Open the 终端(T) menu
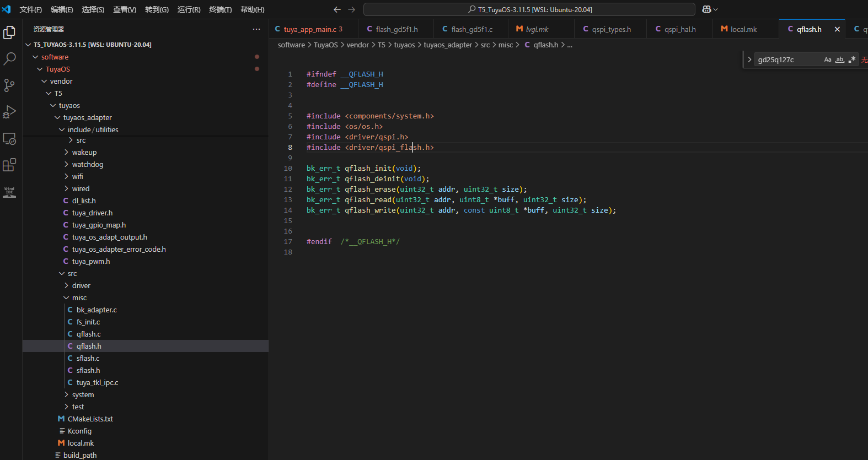The width and height of the screenshot is (868, 460). coord(220,9)
